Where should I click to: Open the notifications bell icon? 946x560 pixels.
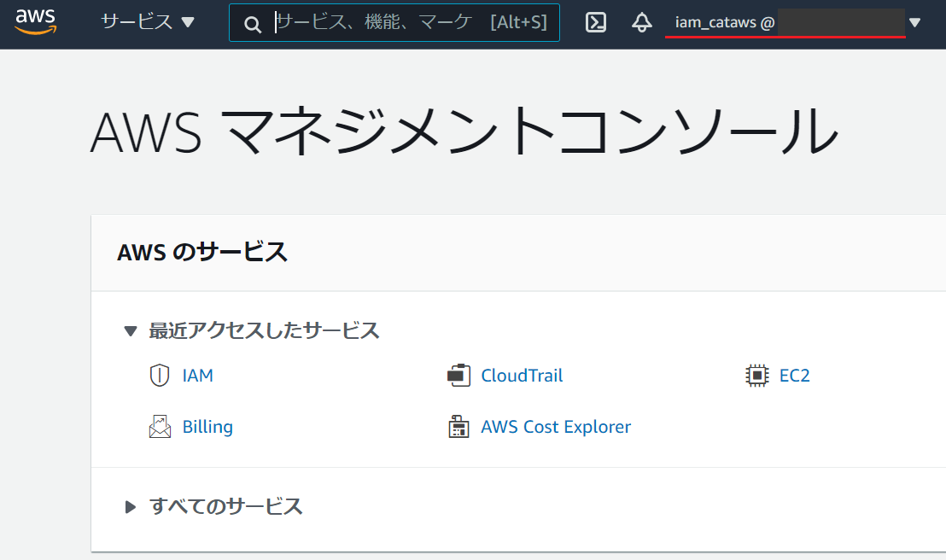[641, 23]
